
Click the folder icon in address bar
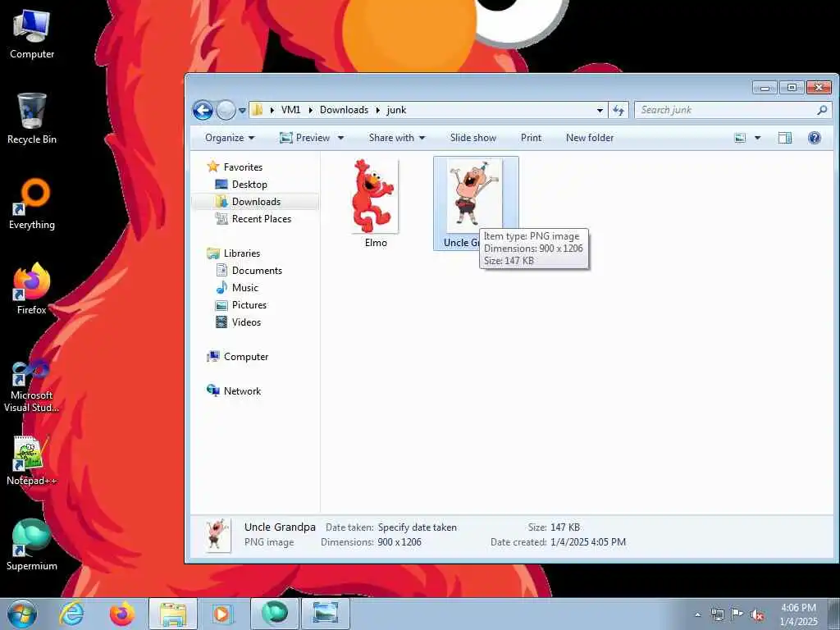click(x=257, y=110)
